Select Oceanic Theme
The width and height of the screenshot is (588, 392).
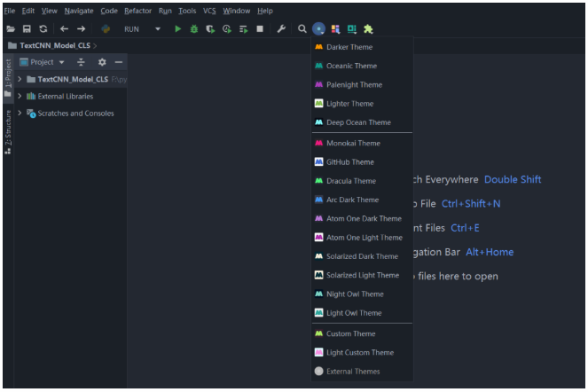tap(362, 66)
